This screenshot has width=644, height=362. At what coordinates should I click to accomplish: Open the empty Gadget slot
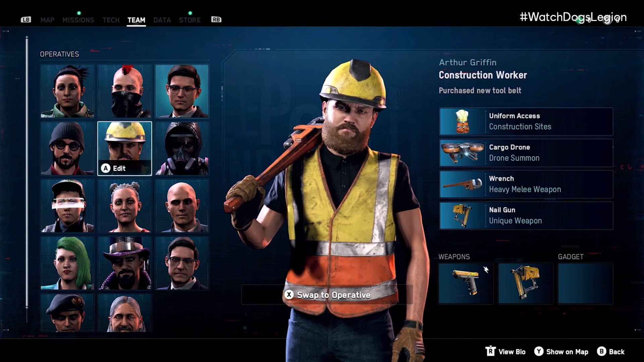(585, 283)
